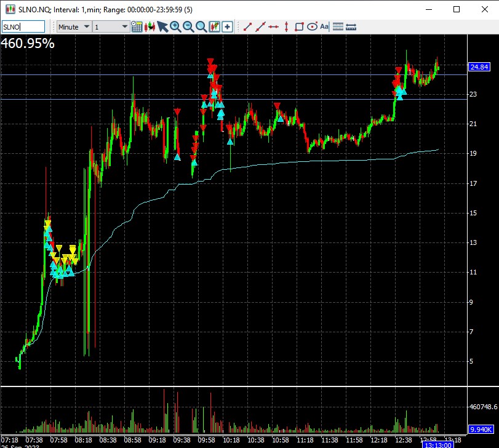Screen dimensions: 499x448
Task: Click the plain magnifier zoom reset icon
Action: [x=201, y=26]
